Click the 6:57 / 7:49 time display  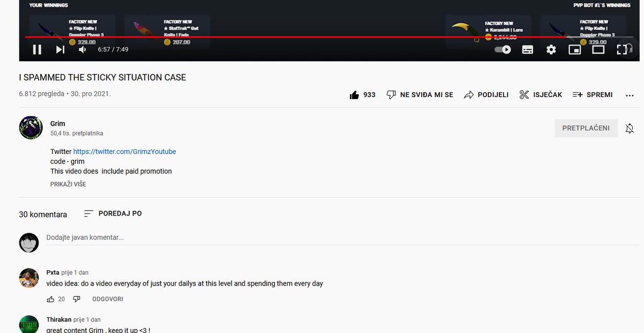click(x=113, y=49)
